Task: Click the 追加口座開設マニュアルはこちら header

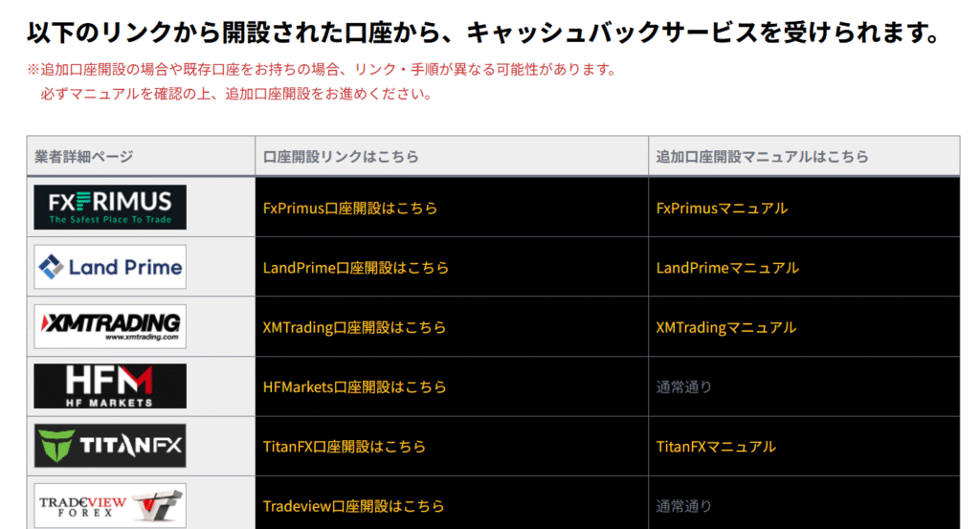Action: click(x=762, y=157)
